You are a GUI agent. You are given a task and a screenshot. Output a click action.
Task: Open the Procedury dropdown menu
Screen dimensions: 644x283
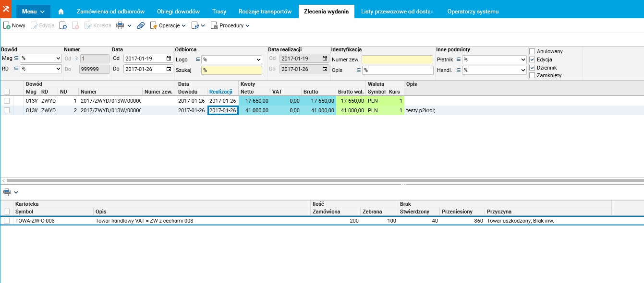click(231, 25)
